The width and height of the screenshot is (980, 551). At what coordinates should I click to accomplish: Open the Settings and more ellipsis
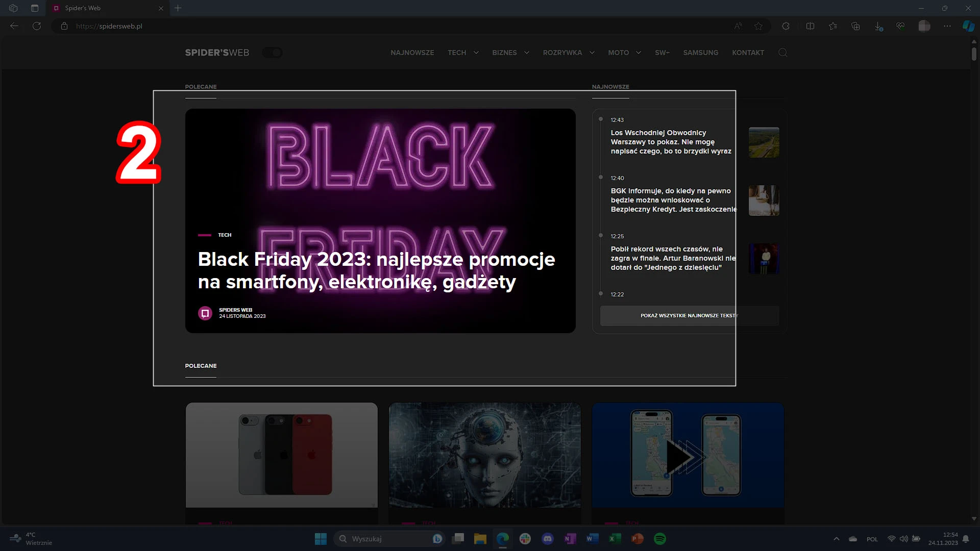[947, 26]
